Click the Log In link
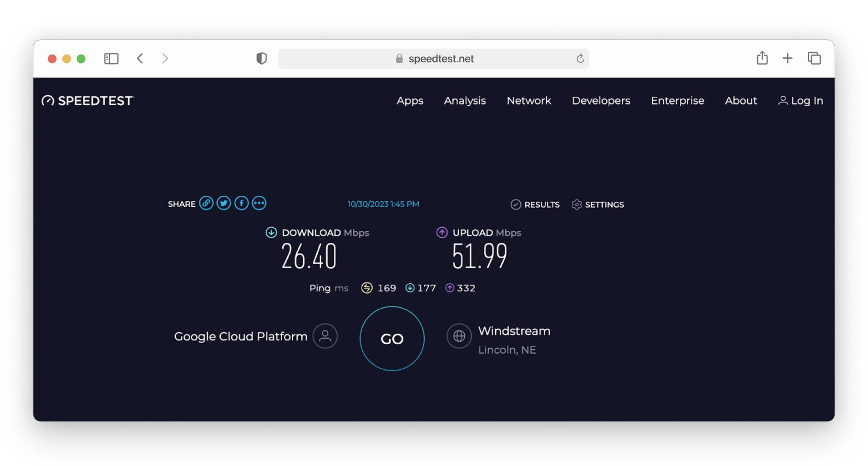The image size is (868, 466). tap(801, 101)
